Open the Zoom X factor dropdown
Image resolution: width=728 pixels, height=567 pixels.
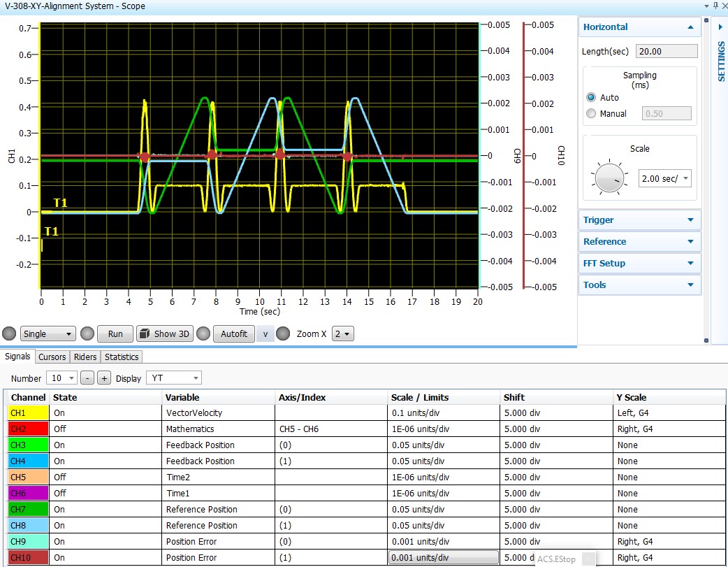point(342,333)
